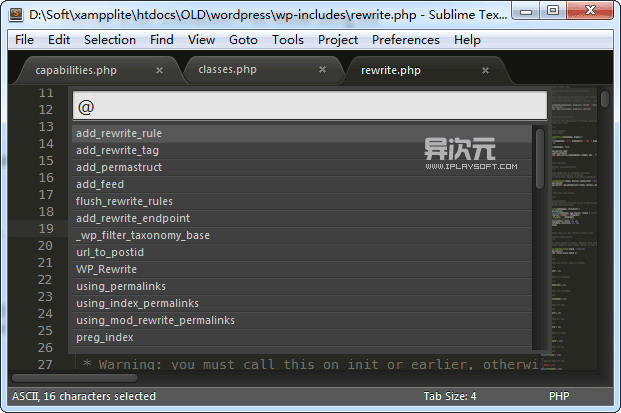The image size is (621, 413).
Task: Minimize the Sublime Text window
Action: 526,11
